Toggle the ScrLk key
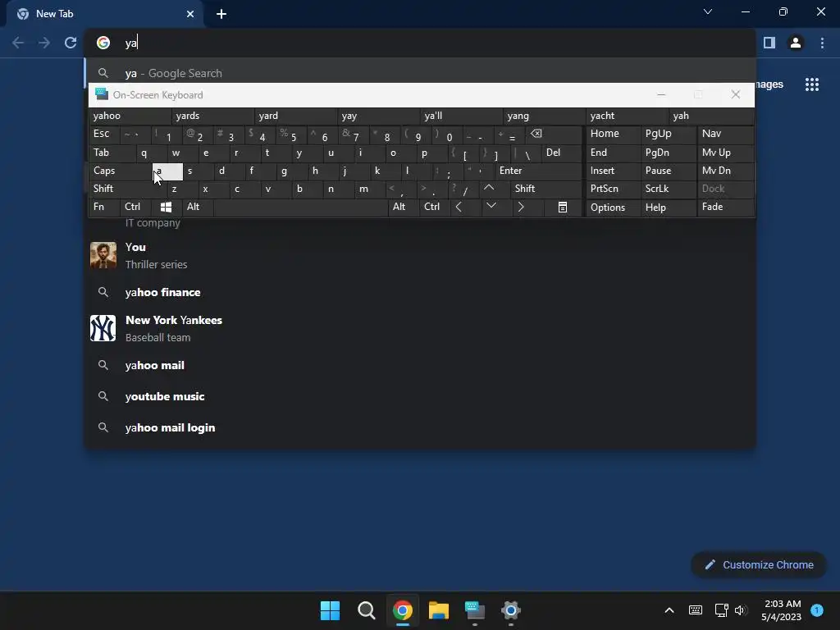Screen dimensions: 840x630 click(x=668, y=189)
